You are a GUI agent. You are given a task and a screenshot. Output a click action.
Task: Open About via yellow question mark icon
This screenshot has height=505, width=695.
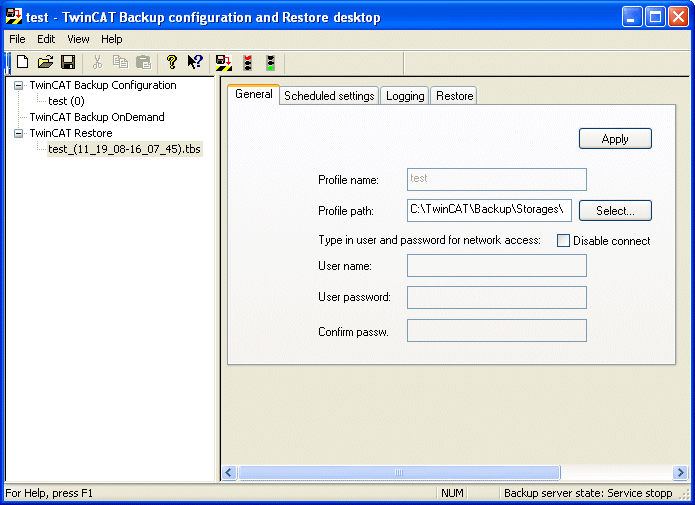click(x=172, y=62)
